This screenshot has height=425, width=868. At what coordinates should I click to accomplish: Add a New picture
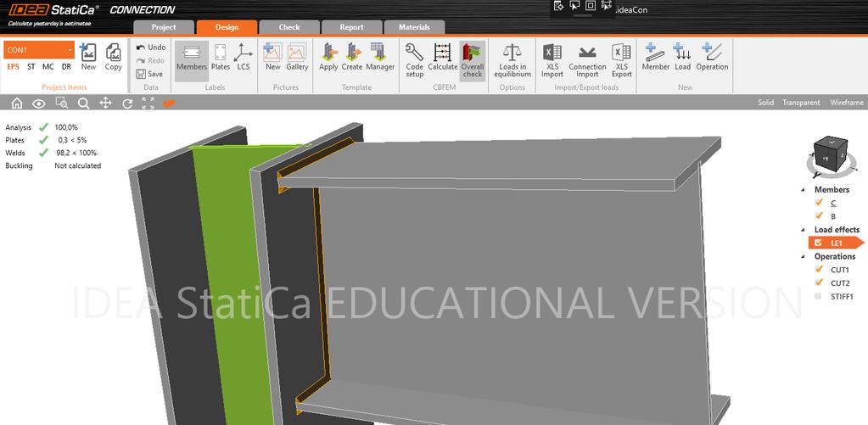[x=273, y=58]
